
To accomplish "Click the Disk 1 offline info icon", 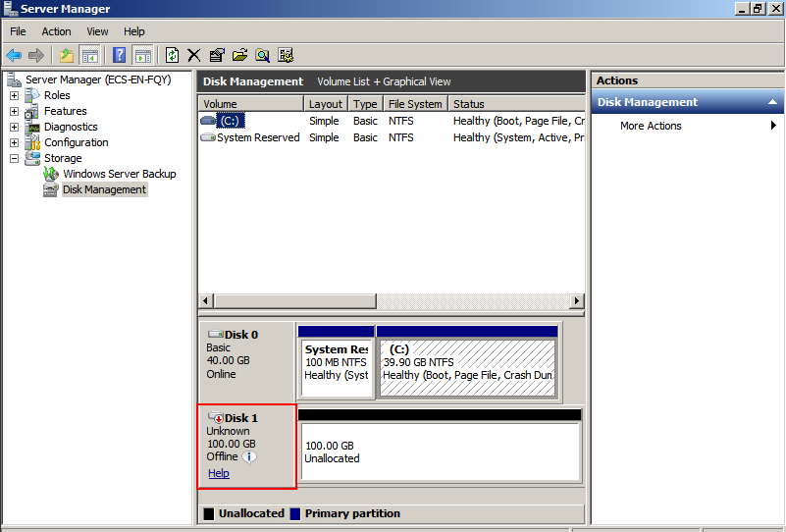I will (249, 456).
